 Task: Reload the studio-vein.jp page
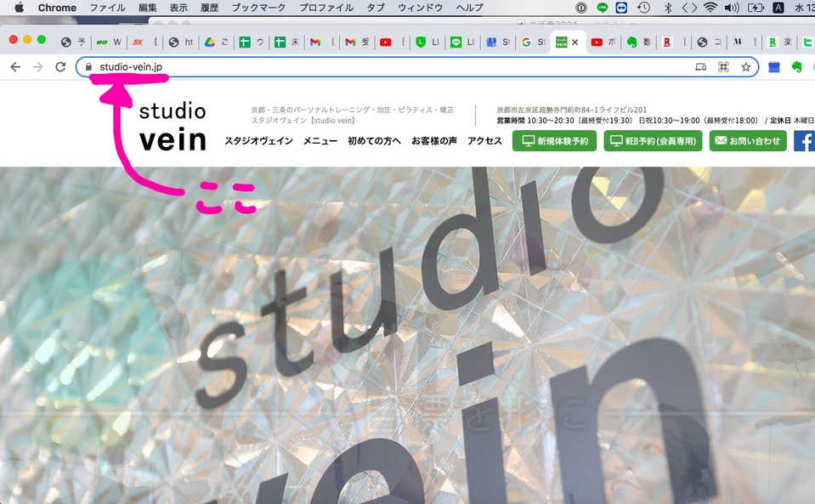tap(61, 67)
